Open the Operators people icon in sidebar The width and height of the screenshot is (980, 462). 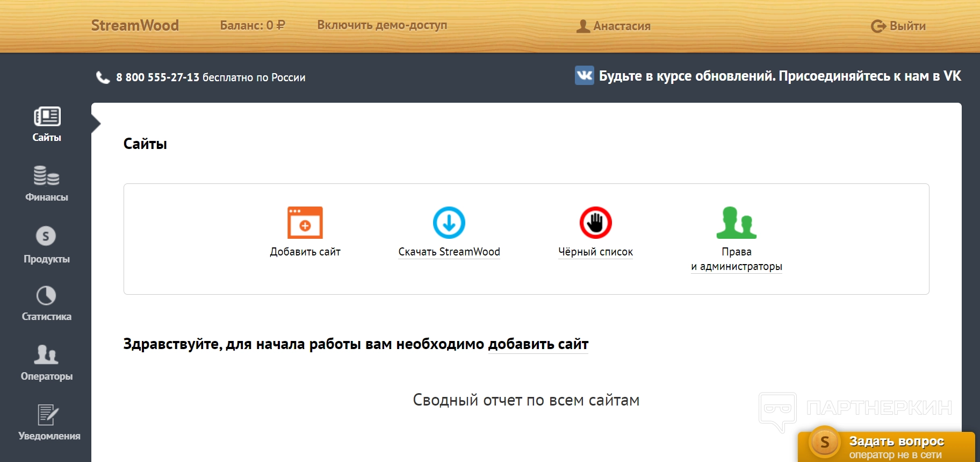46,354
